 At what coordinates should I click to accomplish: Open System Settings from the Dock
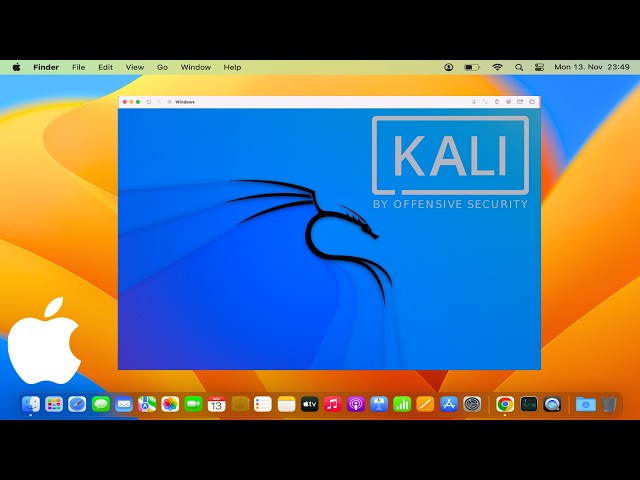point(472,404)
